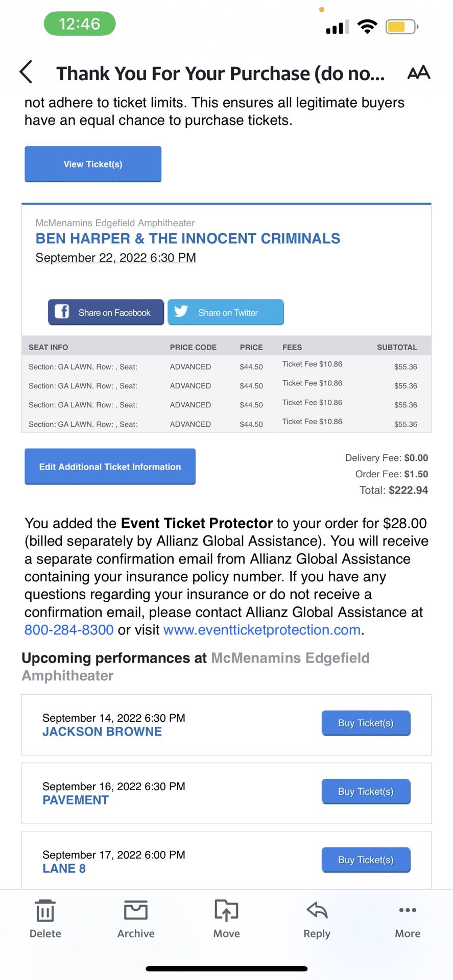Screen dimensions: 453x980
Task: Open the JACKSON BROWNE performance link
Action: (x=102, y=731)
